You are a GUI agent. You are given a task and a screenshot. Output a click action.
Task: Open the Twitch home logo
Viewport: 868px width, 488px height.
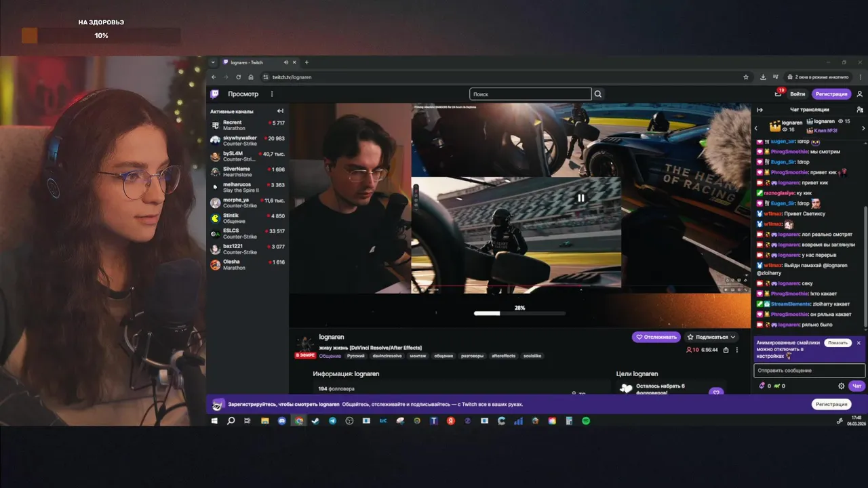[x=214, y=94]
